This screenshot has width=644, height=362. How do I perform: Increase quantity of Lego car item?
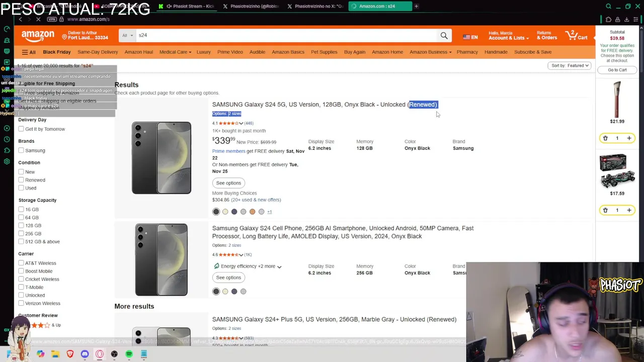629,210
